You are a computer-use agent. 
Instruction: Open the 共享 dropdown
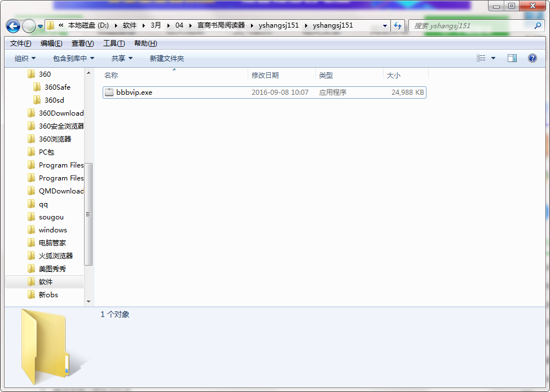pyautogui.click(x=122, y=59)
